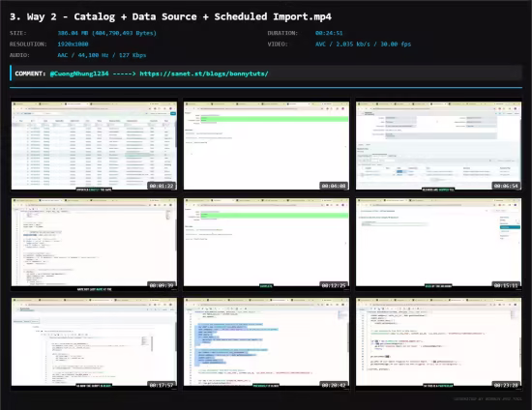532x410 pixels.
Task: View the thumbnail stamped 00:20:42
Action: [266, 343]
